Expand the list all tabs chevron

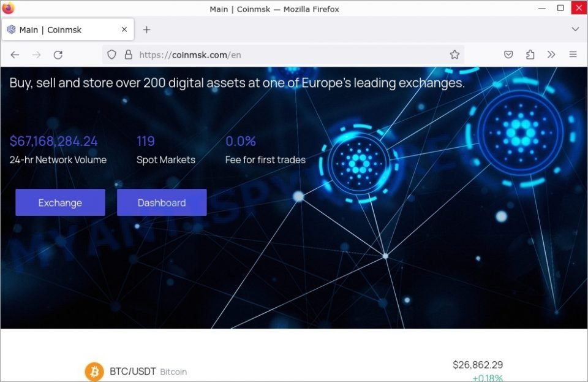click(575, 29)
